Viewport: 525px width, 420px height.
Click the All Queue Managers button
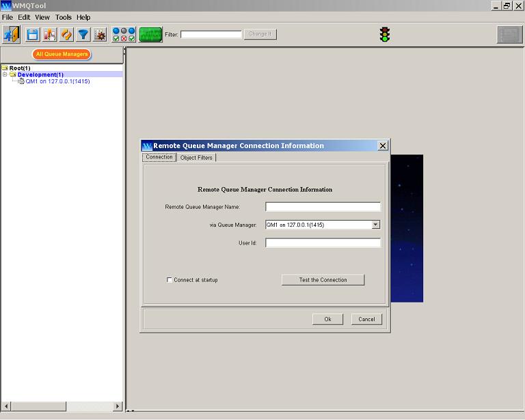click(62, 54)
